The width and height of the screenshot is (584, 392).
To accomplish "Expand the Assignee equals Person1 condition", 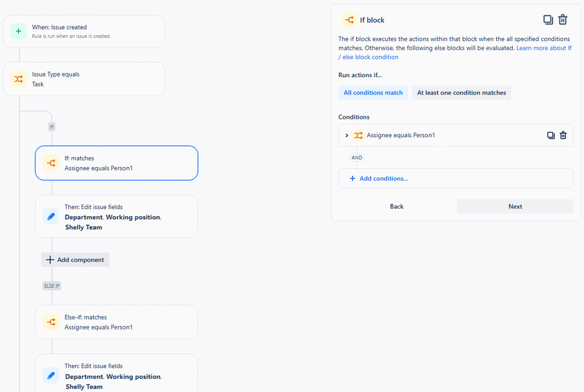I will pos(347,135).
